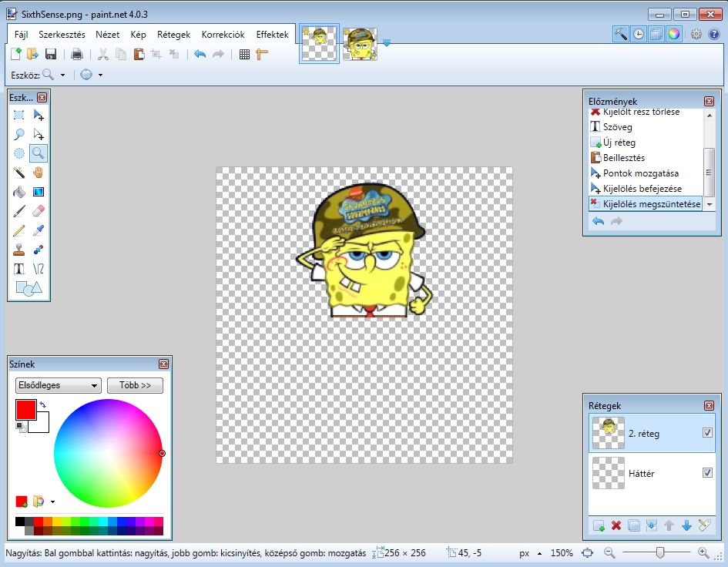This screenshot has width=728, height=567.
Task: Open the Kép menu
Action: (138, 35)
